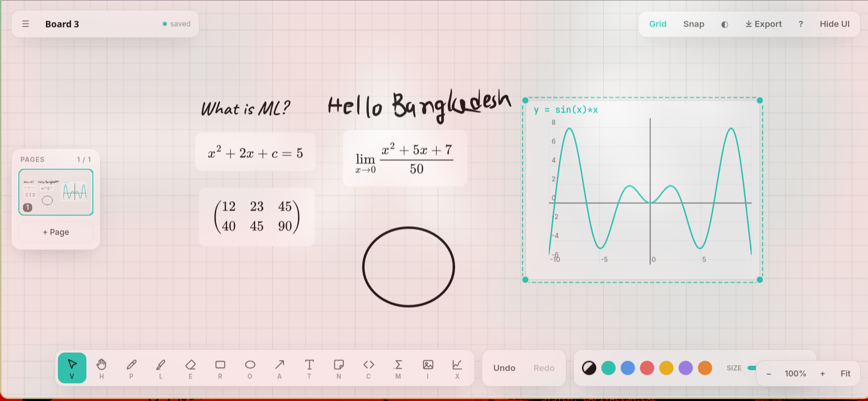Screen dimensions: 868x401
Task: Select the Hand pan tool
Action: (x=102, y=368)
